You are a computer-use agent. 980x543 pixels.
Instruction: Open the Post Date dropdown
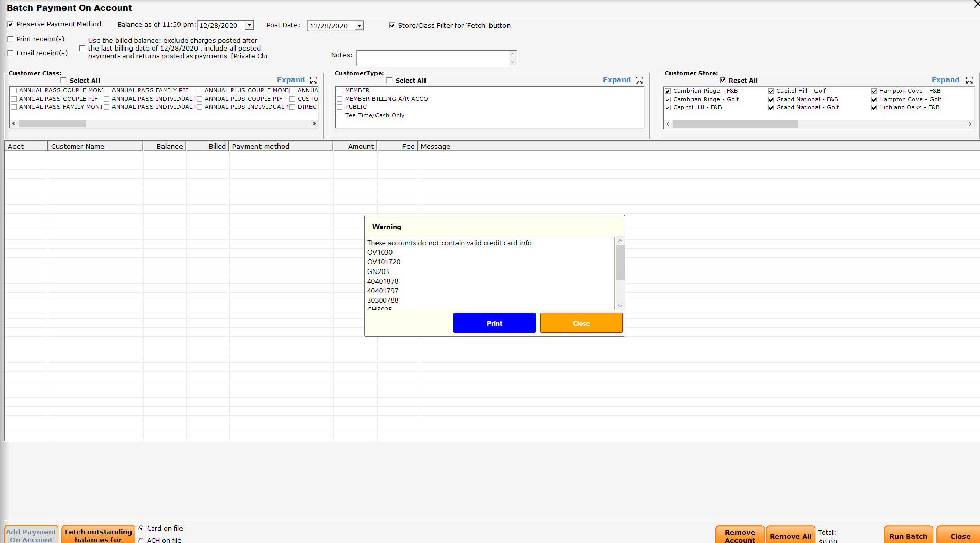click(358, 25)
